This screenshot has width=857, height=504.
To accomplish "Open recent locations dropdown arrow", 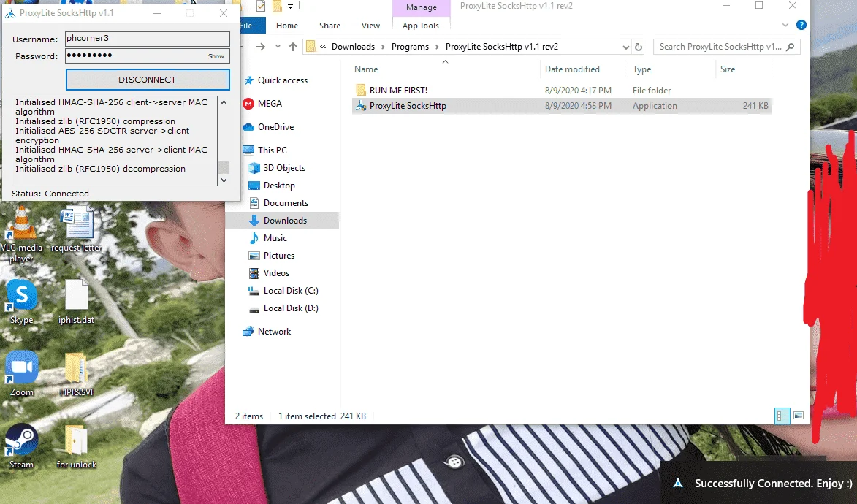I will (278, 47).
